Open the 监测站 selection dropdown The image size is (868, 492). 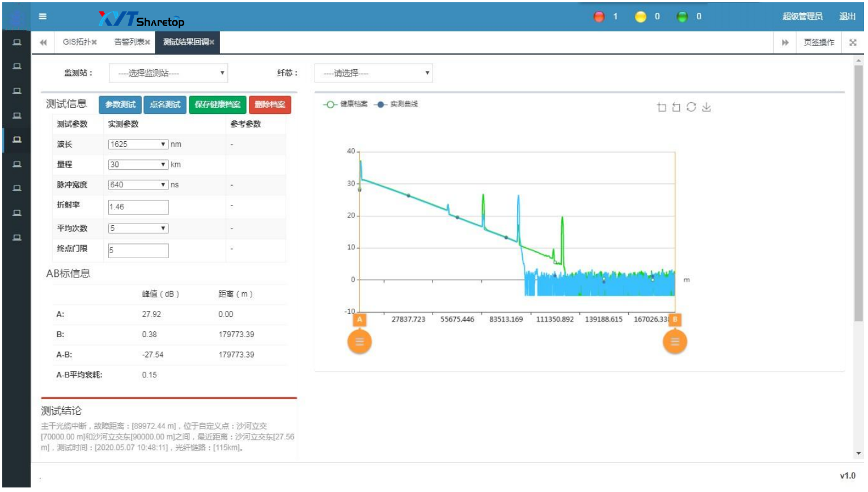tap(168, 73)
